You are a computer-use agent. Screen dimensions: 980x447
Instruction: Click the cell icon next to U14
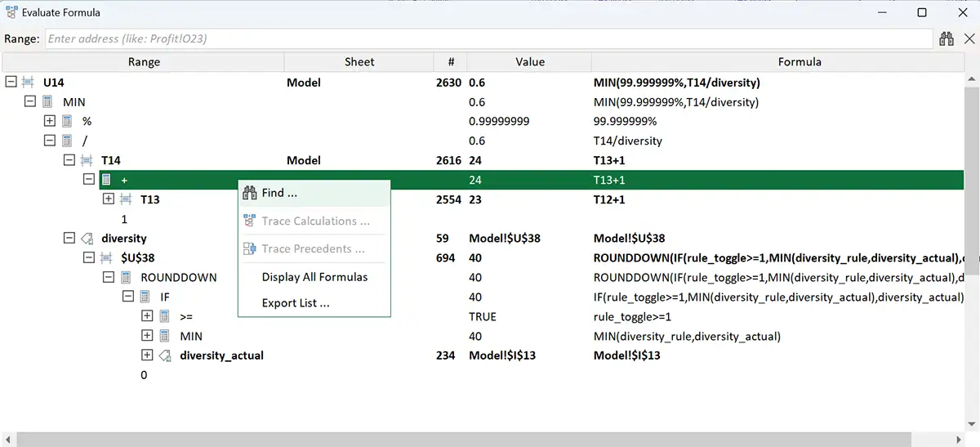[x=29, y=83]
